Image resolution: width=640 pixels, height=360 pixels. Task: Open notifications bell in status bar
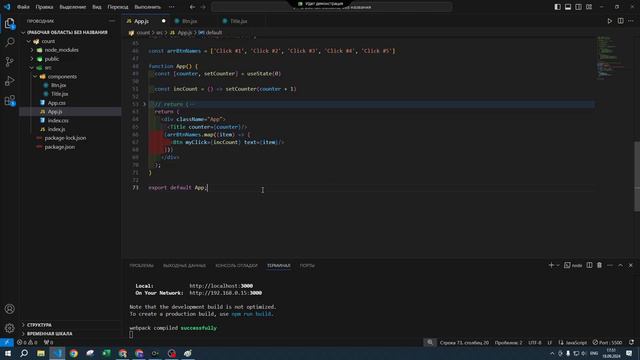[631, 342]
